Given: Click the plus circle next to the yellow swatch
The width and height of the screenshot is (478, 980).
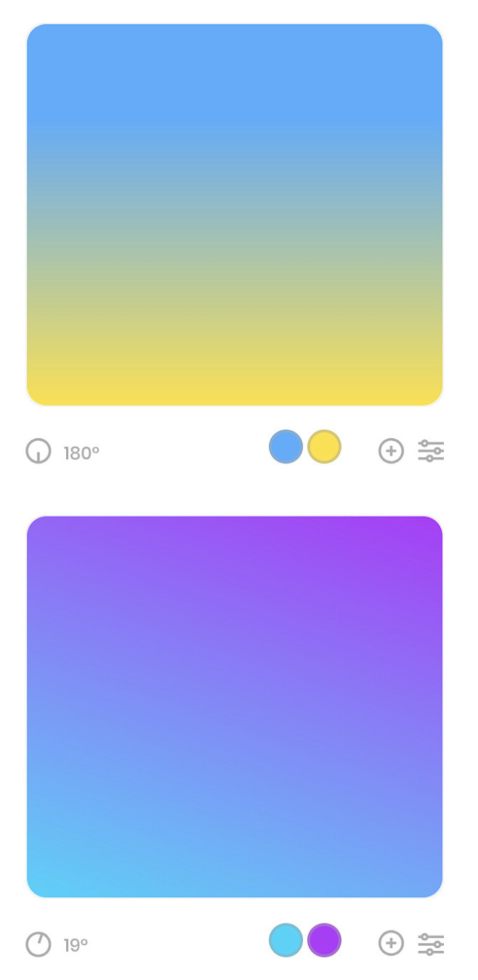Looking at the screenshot, I should tap(391, 451).
